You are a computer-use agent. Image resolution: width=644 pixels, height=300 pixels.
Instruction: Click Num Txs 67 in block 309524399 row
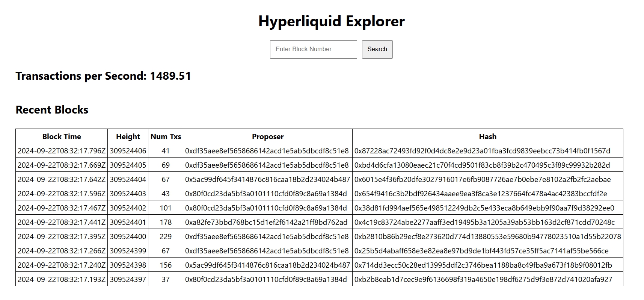(x=166, y=251)
